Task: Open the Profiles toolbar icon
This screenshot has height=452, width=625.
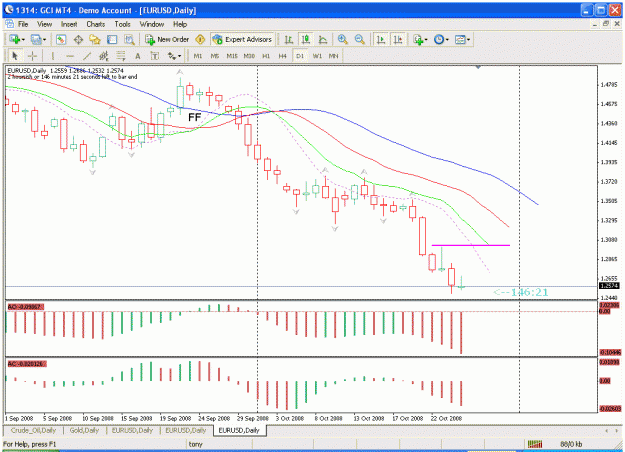Action: pyautogui.click(x=36, y=39)
